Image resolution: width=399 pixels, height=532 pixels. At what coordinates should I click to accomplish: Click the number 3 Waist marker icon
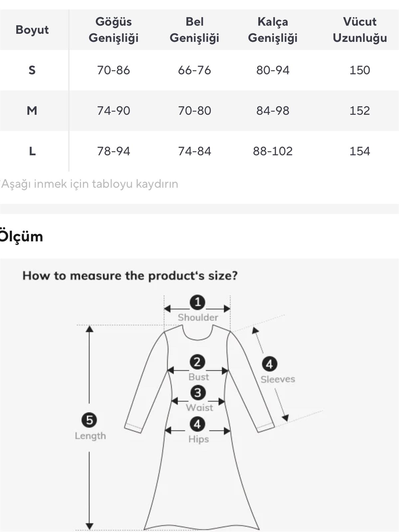pyautogui.click(x=198, y=393)
